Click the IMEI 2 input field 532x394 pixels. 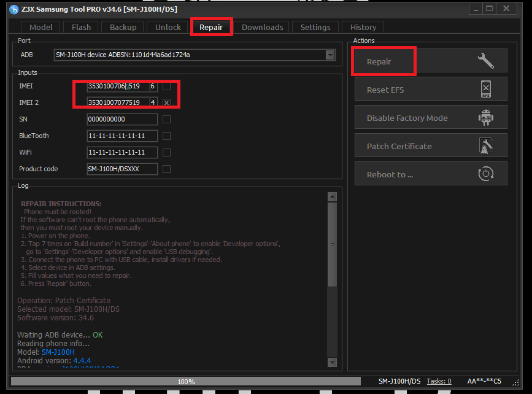pyautogui.click(x=118, y=102)
